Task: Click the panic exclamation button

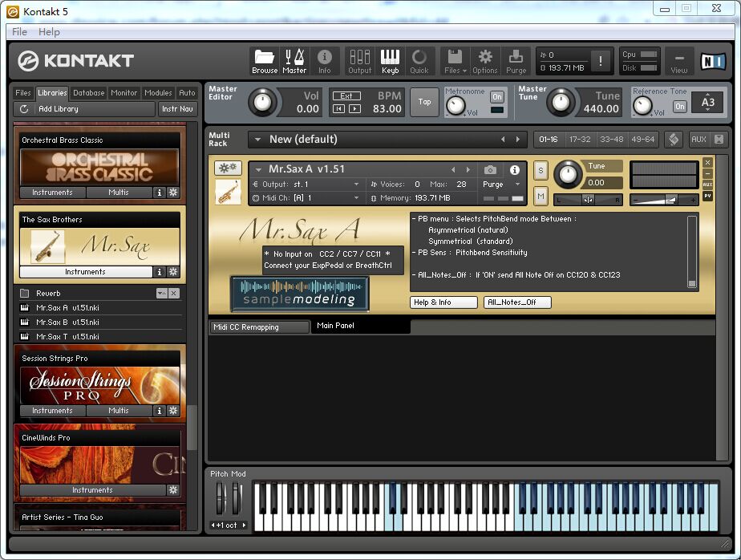Action: pyautogui.click(x=600, y=61)
